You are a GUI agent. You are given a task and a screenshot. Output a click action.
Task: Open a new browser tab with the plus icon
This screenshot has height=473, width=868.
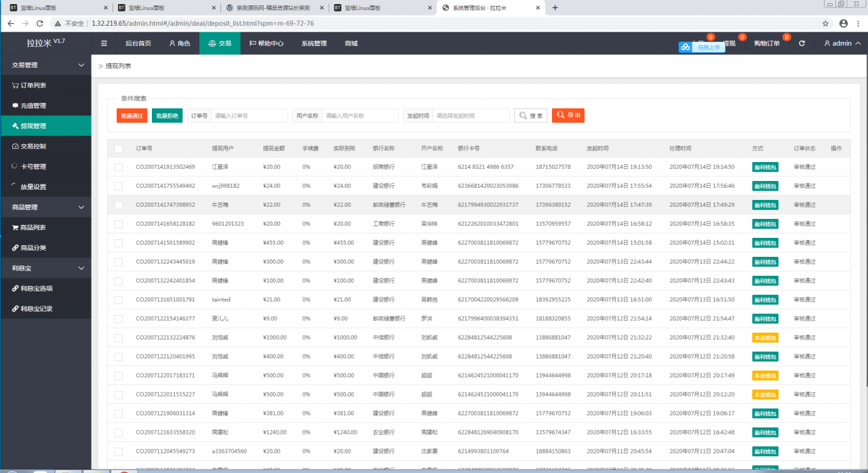click(555, 7)
